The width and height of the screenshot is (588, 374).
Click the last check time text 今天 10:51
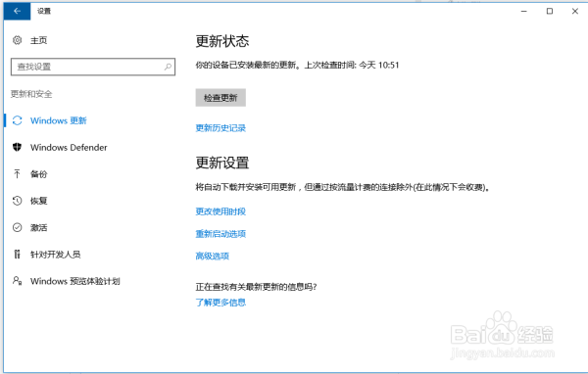[378, 66]
